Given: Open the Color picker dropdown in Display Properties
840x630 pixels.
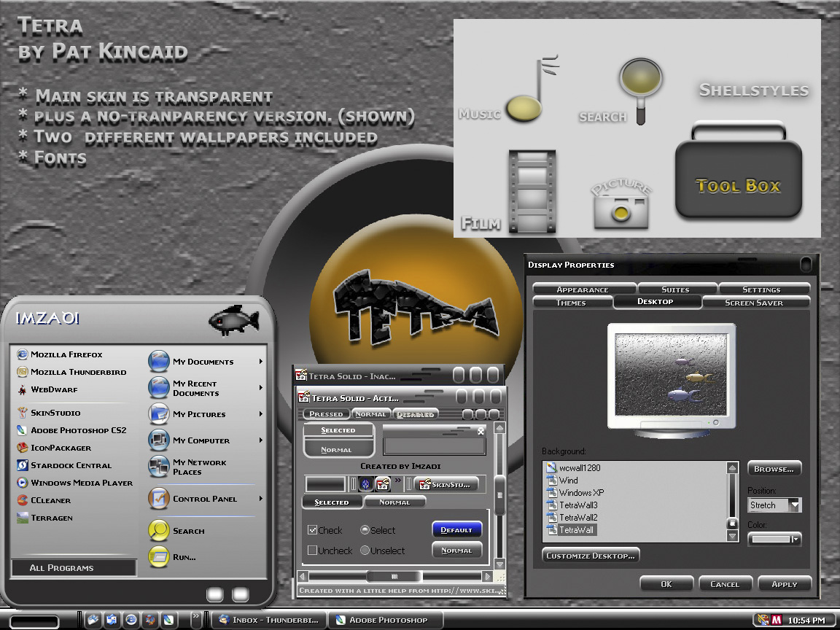Looking at the screenshot, I should (774, 539).
